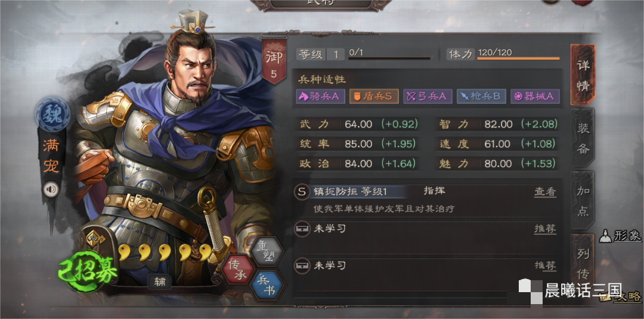Play general's voice via speaker icon
Viewport: 644px width, 319px height.
click(x=51, y=189)
